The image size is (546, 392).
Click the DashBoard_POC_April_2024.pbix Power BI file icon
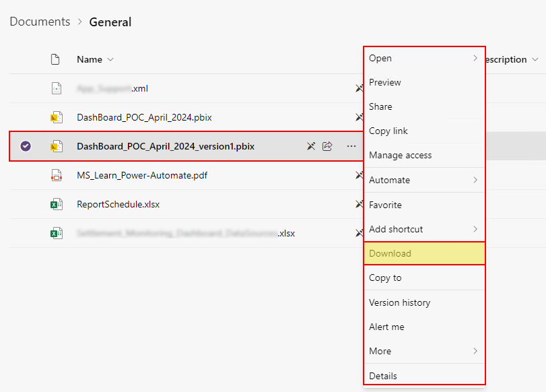57,117
